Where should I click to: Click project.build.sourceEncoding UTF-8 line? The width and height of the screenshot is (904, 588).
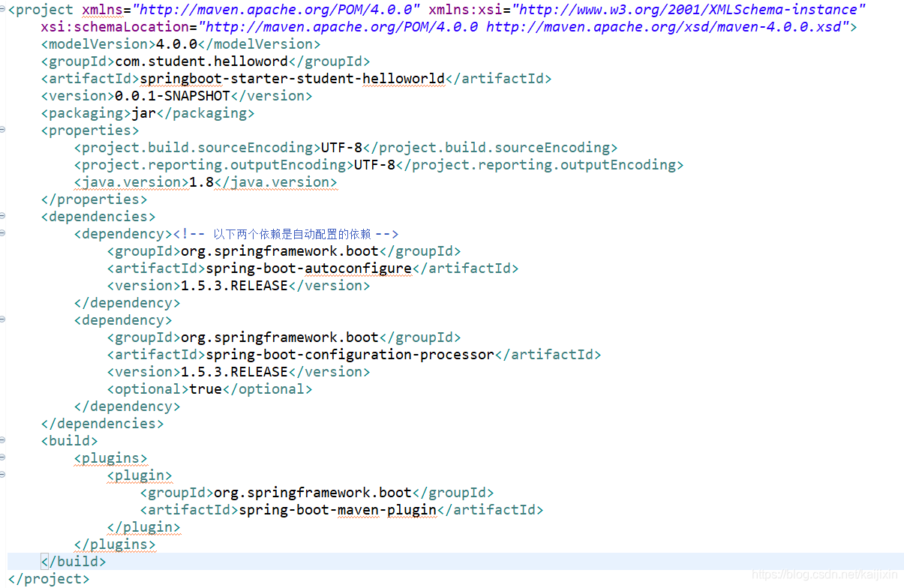click(x=346, y=148)
